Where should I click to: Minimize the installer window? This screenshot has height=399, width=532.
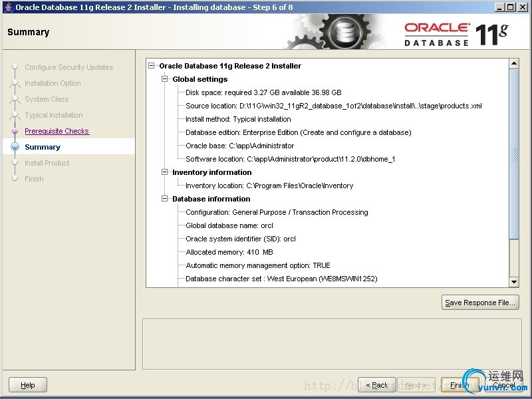(x=499, y=7)
